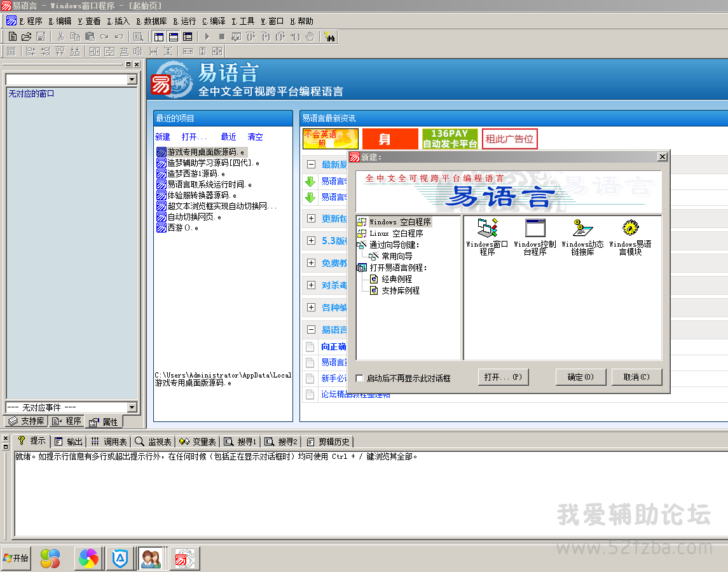Switch to the 输出 tab
The width and height of the screenshot is (728, 572).
69,441
